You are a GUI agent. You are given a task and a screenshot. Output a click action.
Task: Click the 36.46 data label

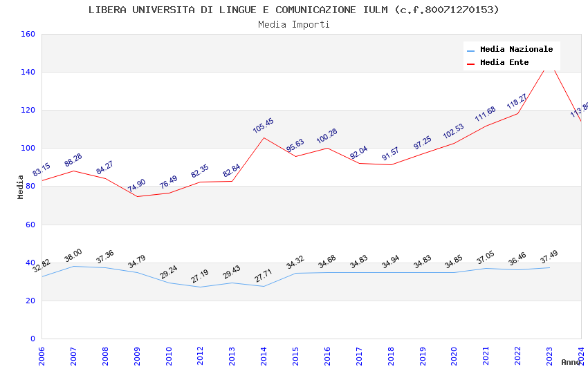coord(517,259)
